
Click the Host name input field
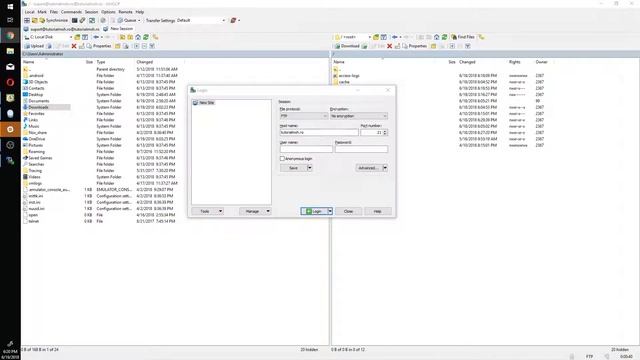[x=319, y=132]
